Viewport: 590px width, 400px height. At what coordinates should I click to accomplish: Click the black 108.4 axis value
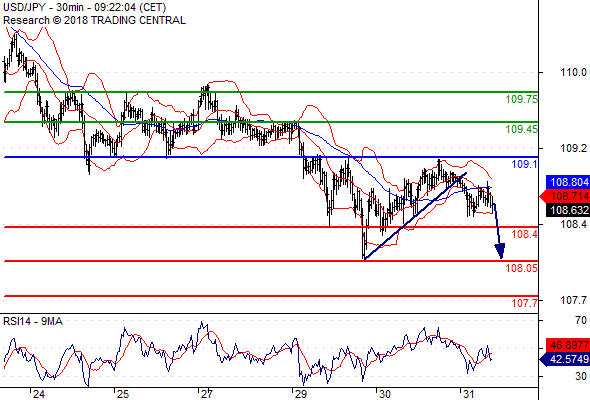click(573, 224)
